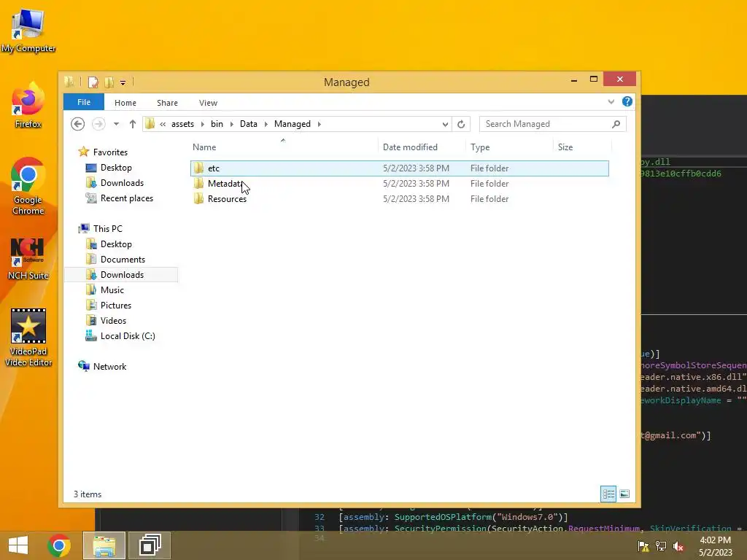The width and height of the screenshot is (747, 560).
Task: Expand the arrow after bin in path
Action: 231,124
